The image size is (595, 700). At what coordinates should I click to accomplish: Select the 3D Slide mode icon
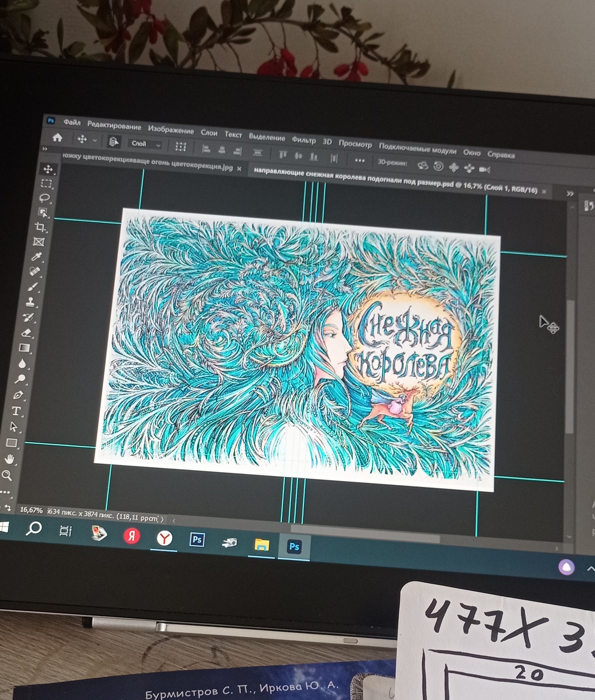pyautogui.click(x=469, y=168)
